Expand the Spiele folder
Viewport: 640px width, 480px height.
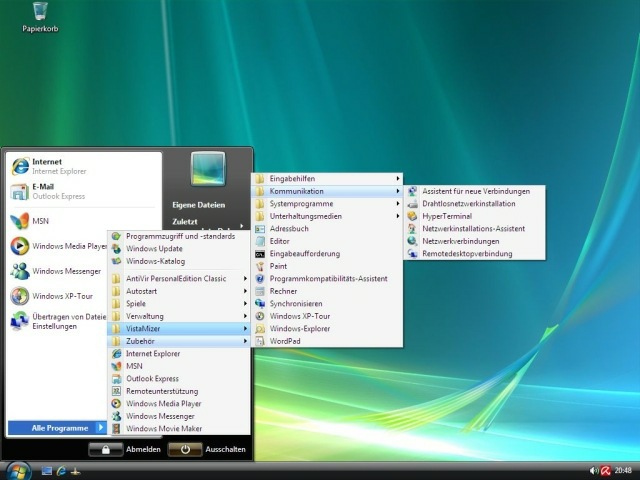click(179, 304)
